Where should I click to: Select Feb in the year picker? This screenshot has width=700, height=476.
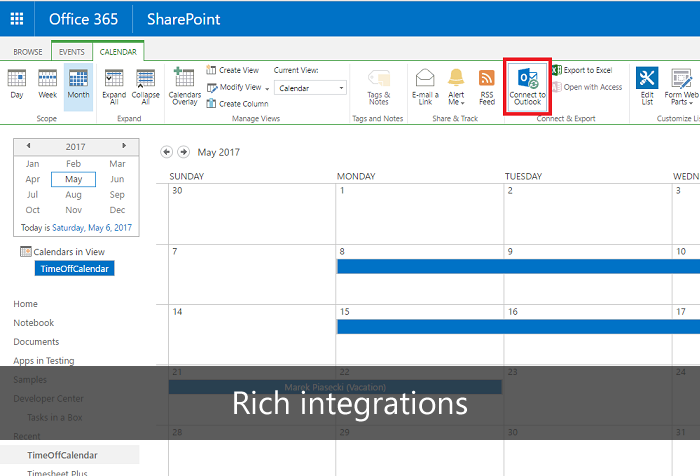(73, 164)
